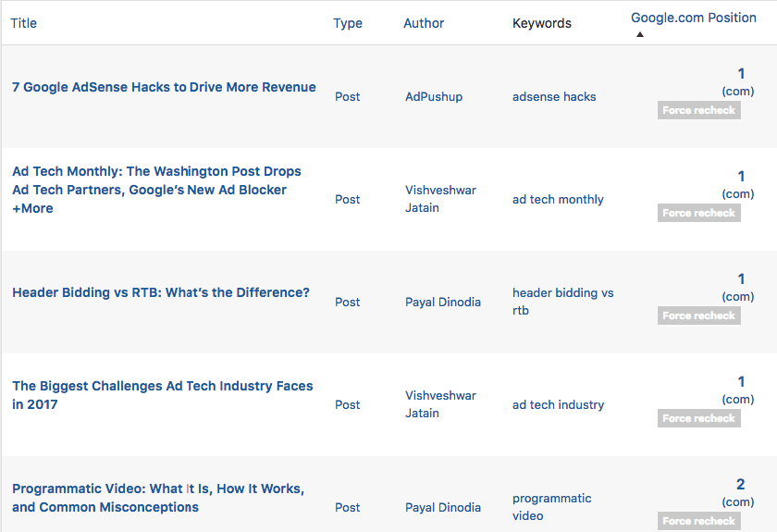
Task: Force recheck the 'adsense hacks' keyword position
Action: coord(698,110)
